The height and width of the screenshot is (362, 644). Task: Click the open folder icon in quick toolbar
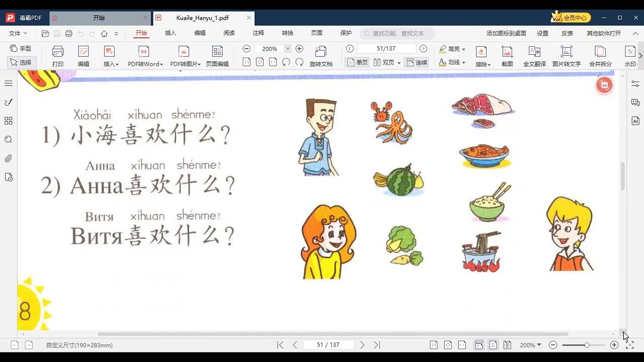(x=45, y=34)
